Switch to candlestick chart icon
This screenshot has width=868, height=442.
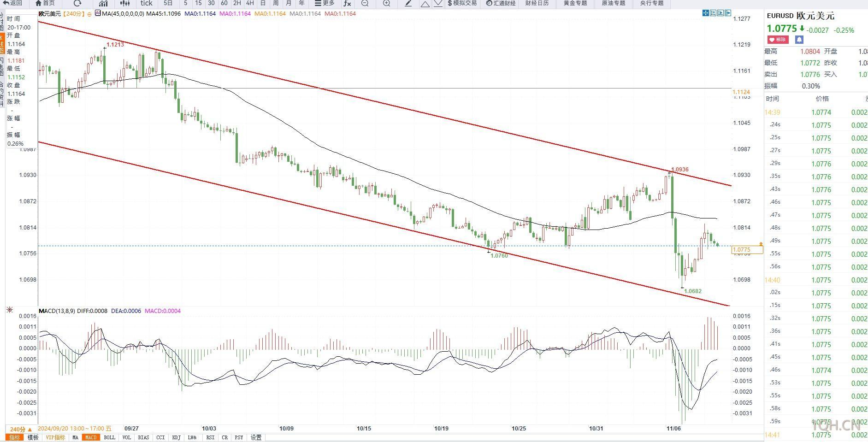[124, 3]
